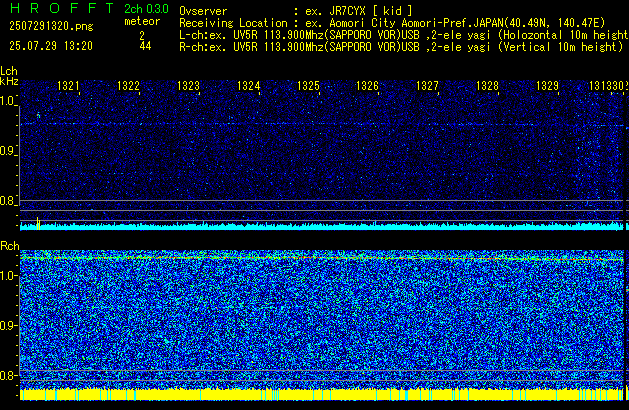
Task: Click the meteor count value 2 above 44
Action: click(x=142, y=35)
